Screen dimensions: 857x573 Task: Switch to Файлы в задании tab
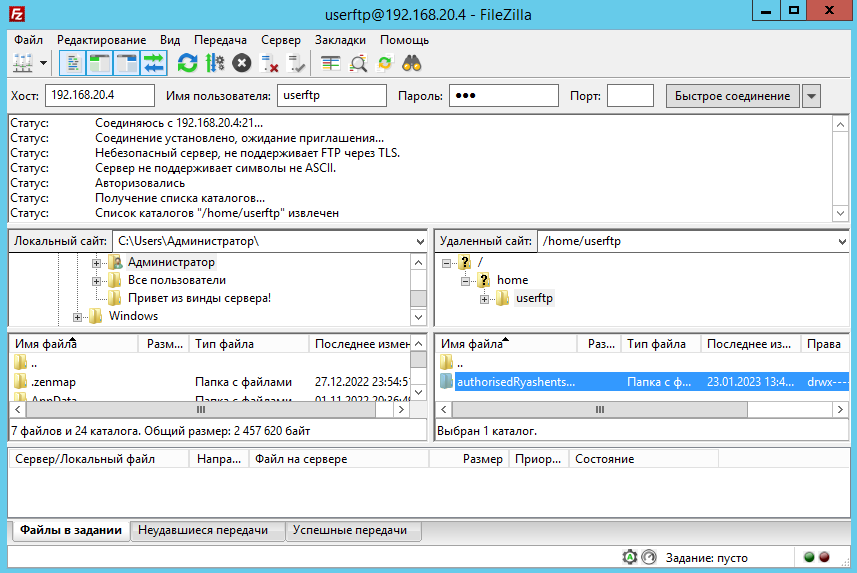pos(71,530)
